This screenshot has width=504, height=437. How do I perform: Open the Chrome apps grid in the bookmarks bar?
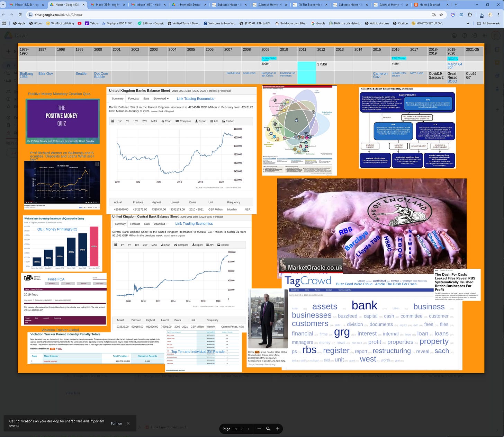point(4,23)
